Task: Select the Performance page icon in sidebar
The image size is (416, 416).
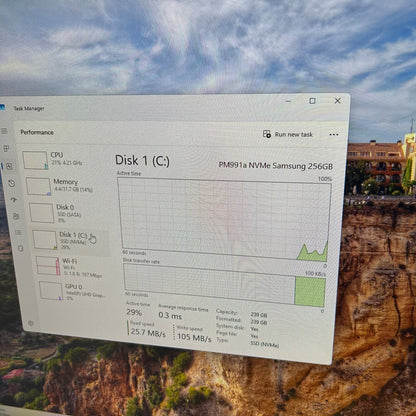Action: pos(9,166)
